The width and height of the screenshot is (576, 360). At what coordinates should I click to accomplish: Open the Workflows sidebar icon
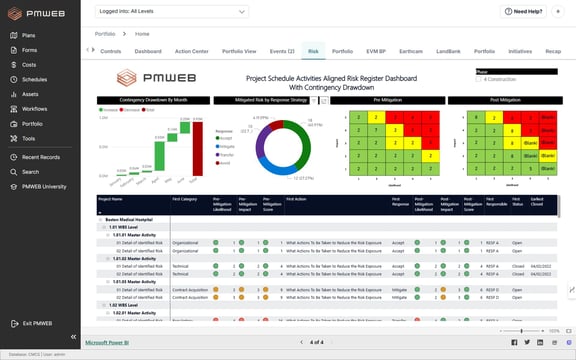click(14, 109)
